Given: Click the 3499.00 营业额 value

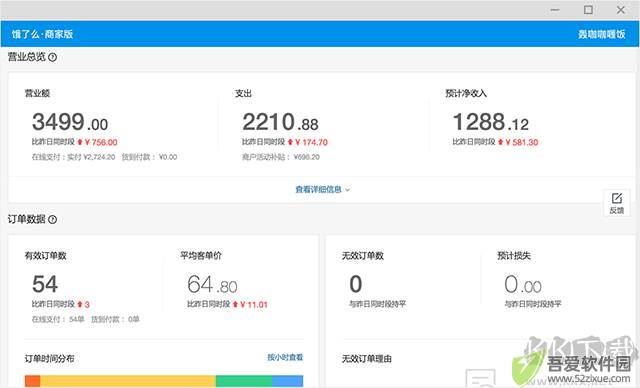Looking at the screenshot, I should tap(70, 122).
